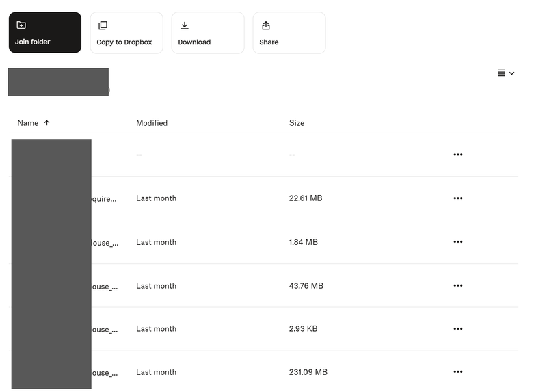The height and width of the screenshot is (392, 547).
Task: Open the list view options dropdown
Action: click(506, 73)
